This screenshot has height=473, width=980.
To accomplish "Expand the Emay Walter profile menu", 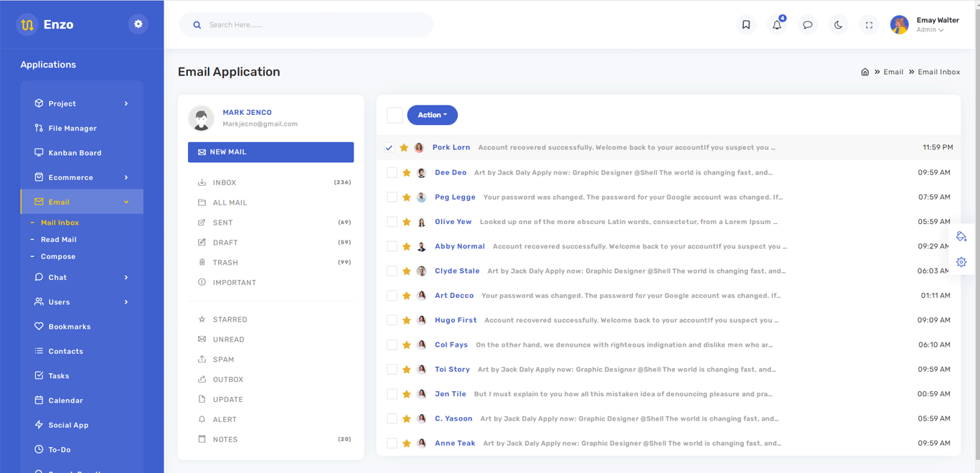I will [930, 25].
